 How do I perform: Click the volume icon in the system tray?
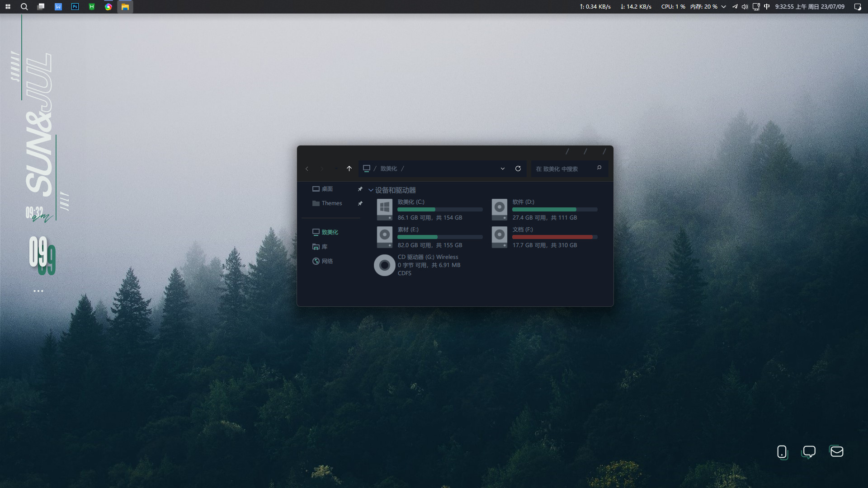pos(744,7)
